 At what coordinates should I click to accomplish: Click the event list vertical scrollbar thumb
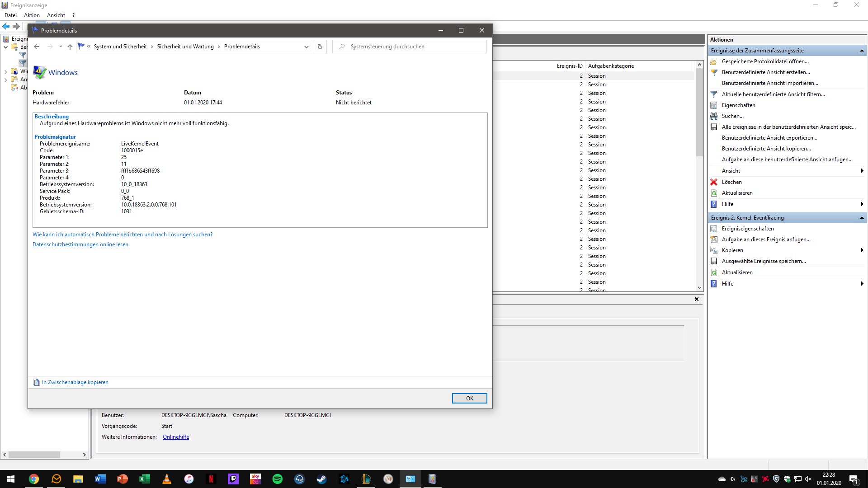tap(699, 113)
